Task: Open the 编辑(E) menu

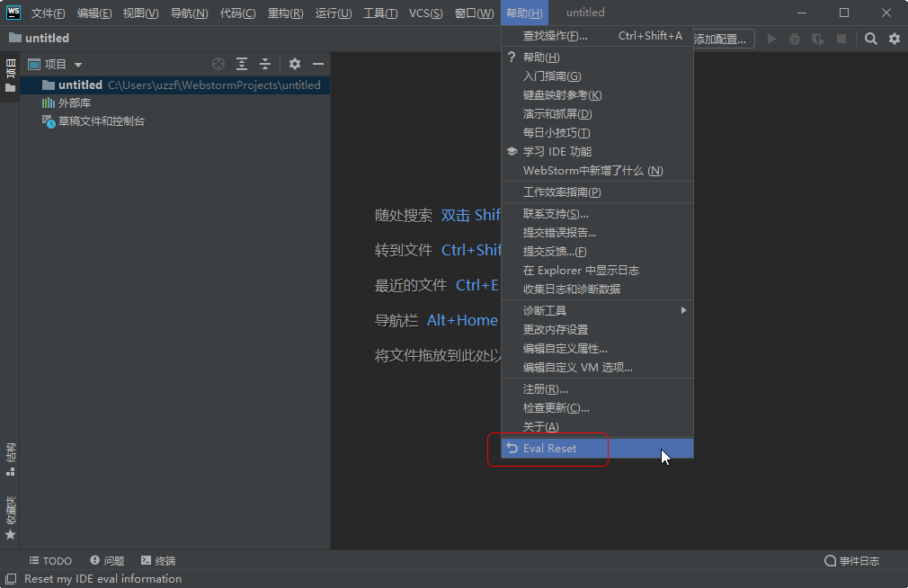Action: (94, 13)
